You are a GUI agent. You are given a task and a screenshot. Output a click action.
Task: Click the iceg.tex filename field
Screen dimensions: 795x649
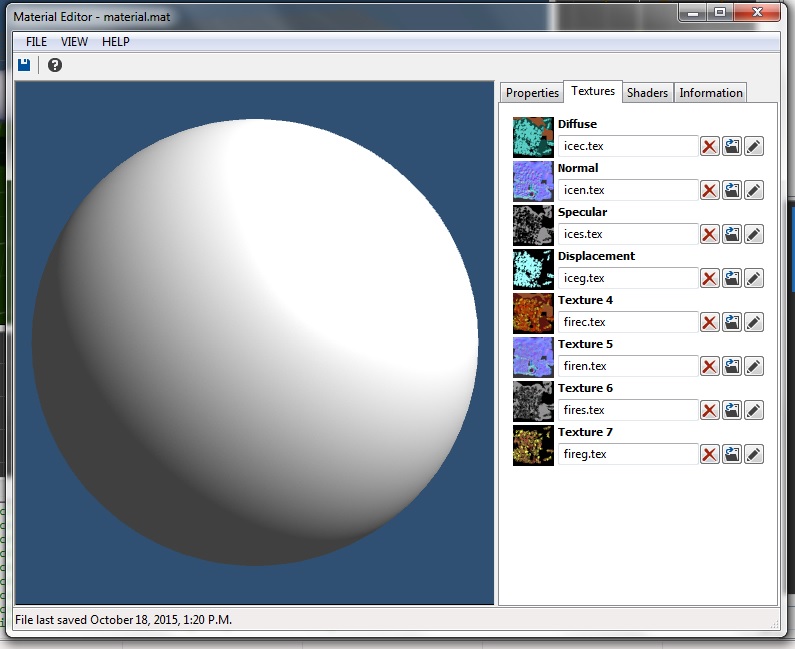pyautogui.click(x=628, y=278)
